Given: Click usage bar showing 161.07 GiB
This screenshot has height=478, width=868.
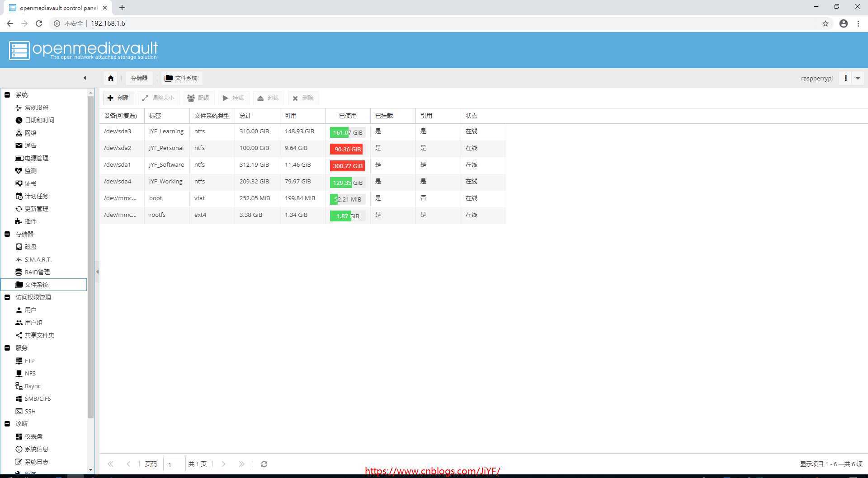Looking at the screenshot, I should click(347, 132).
